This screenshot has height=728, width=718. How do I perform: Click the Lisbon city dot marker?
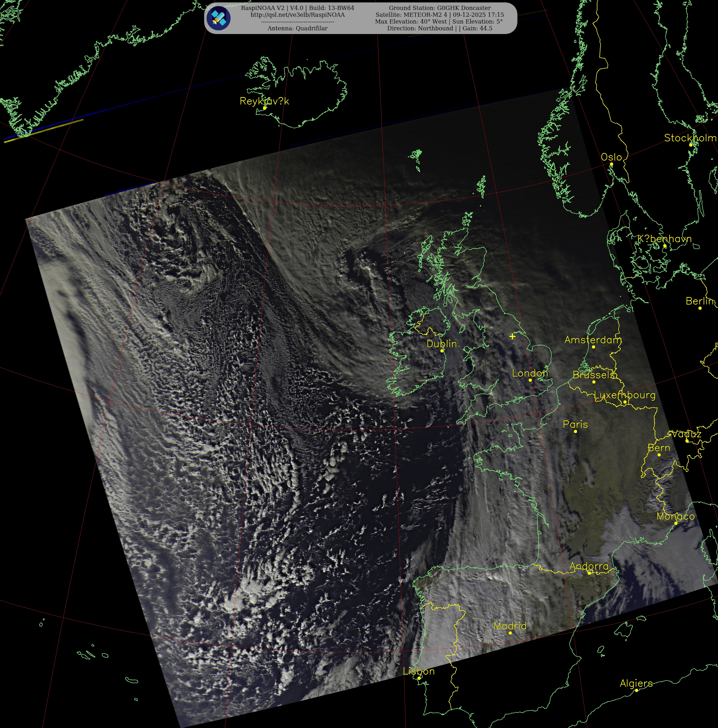419,678
